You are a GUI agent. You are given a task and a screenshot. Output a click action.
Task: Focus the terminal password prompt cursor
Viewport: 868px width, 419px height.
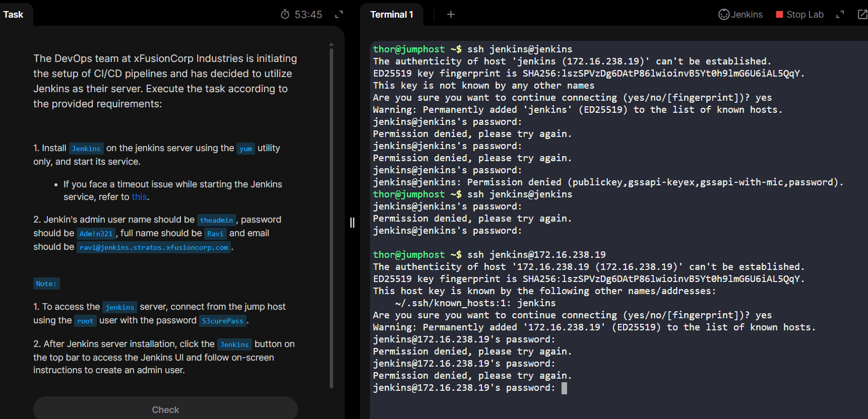(x=564, y=388)
